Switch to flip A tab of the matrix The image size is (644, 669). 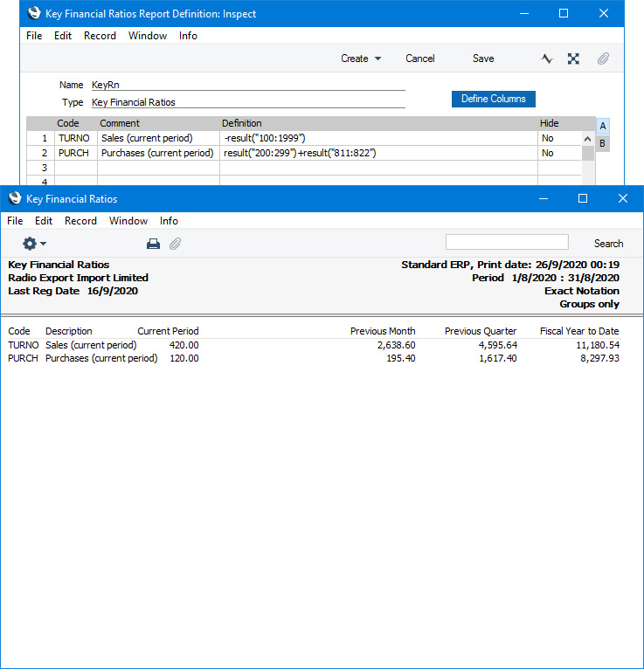pos(603,127)
